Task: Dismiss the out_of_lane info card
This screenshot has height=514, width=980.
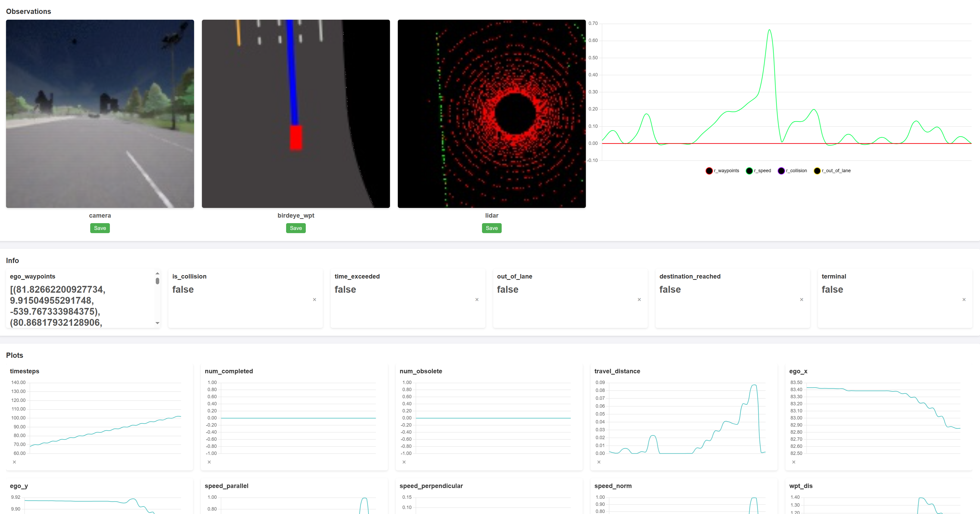Action: pos(639,300)
